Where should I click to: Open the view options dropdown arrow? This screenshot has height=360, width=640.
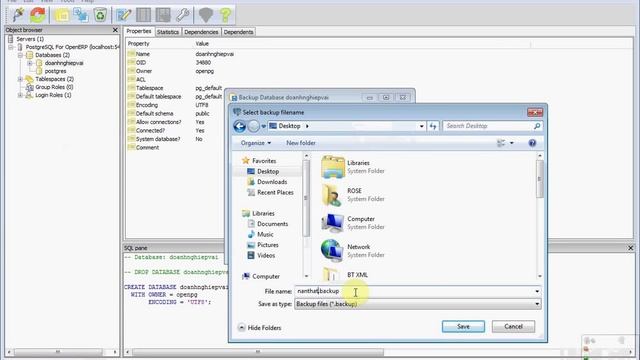coord(511,143)
